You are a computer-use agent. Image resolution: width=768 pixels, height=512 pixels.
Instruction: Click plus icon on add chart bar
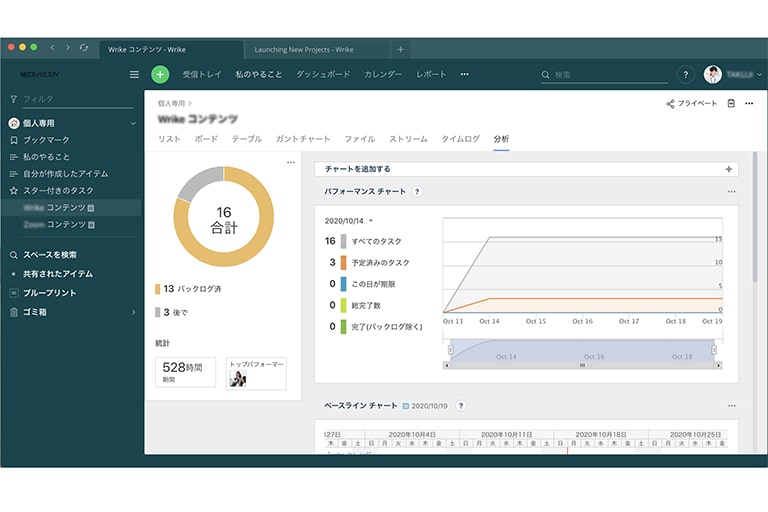729,169
